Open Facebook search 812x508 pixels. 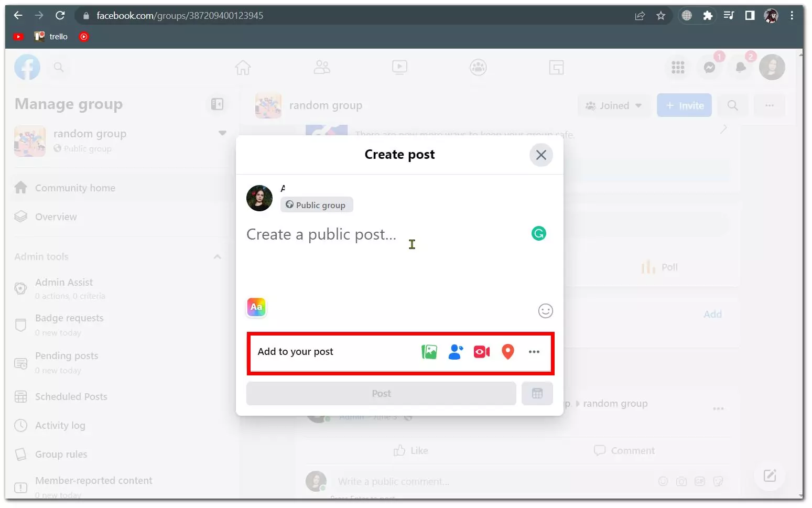[59, 67]
